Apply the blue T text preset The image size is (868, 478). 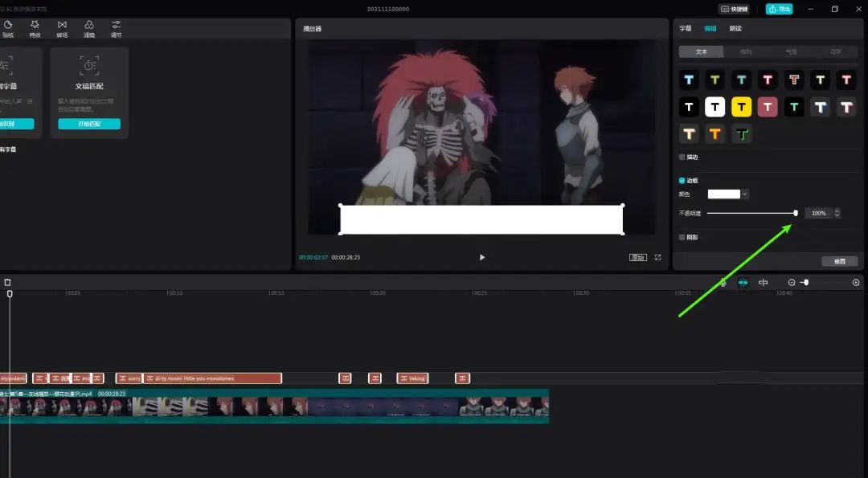pyautogui.click(x=690, y=80)
